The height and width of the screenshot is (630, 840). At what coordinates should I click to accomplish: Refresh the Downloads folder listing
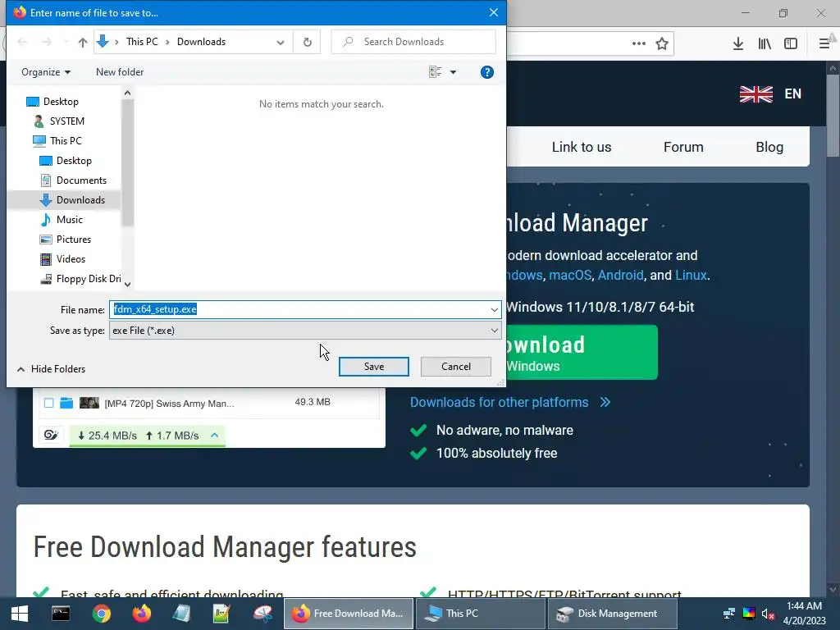[x=307, y=42]
